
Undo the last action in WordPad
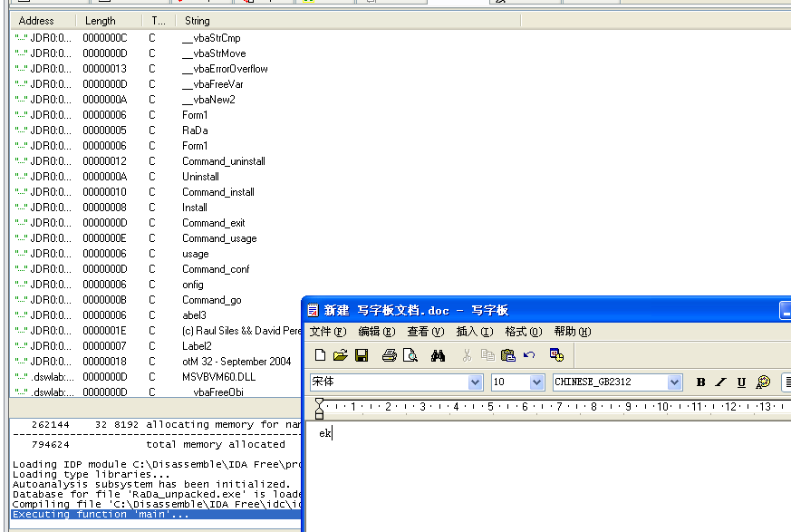pyautogui.click(x=528, y=355)
